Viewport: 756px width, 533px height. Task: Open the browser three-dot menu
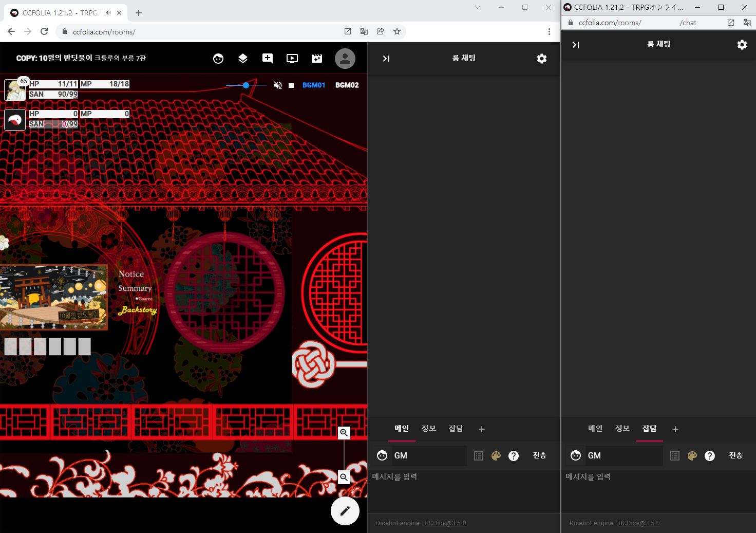pyautogui.click(x=549, y=31)
